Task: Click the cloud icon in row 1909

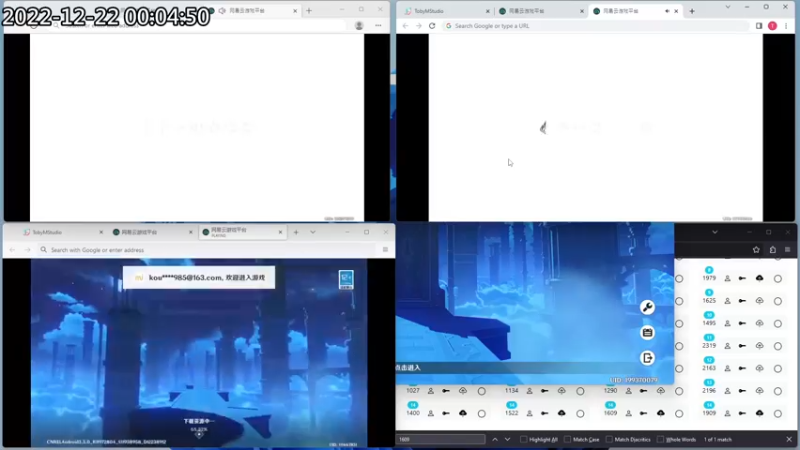Action: tap(760, 413)
